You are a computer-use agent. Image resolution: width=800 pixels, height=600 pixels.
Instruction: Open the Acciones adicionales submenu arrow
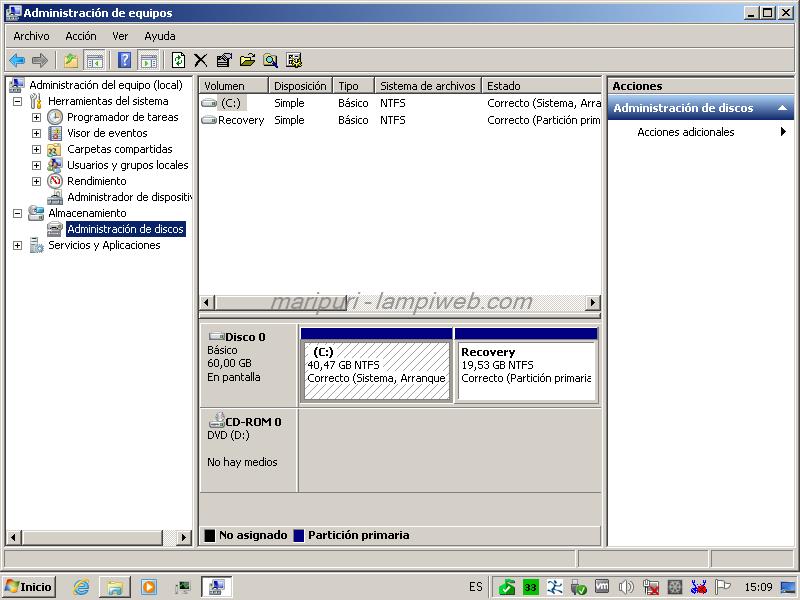tap(783, 132)
